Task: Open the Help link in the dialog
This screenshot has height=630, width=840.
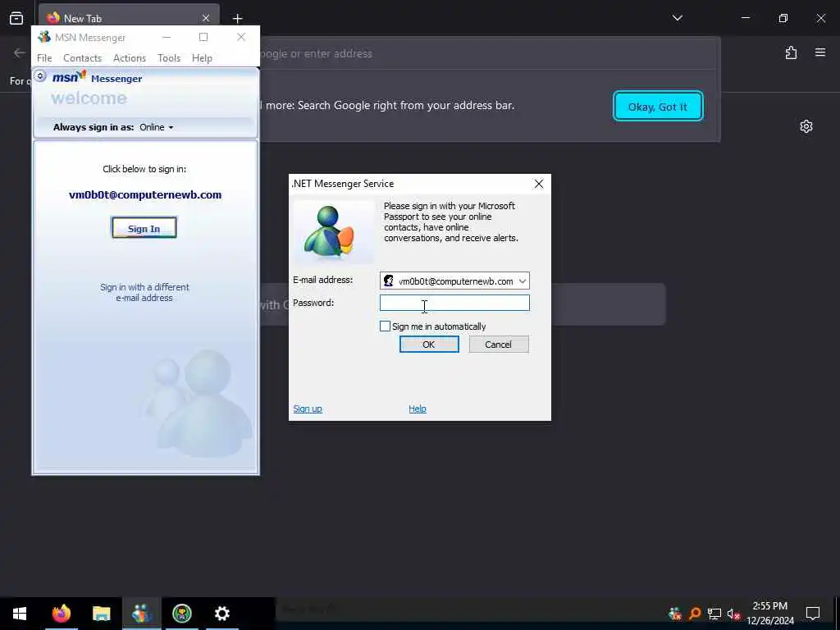Action: coord(418,409)
